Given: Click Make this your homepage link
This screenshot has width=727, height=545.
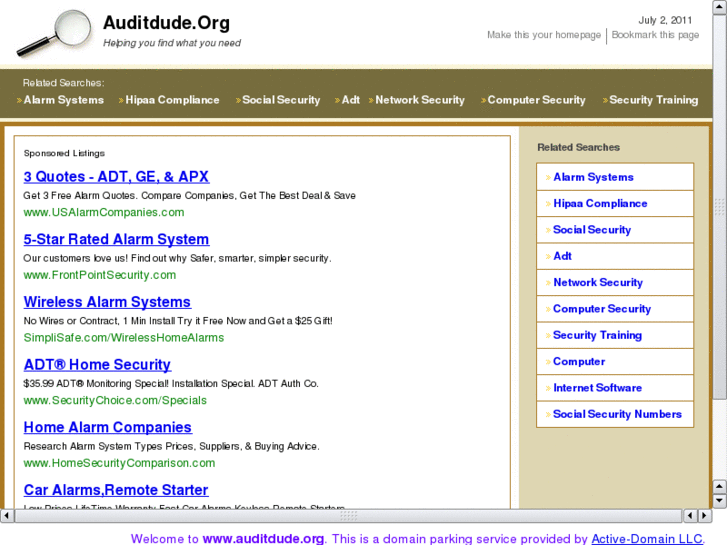Looking at the screenshot, I should click(x=543, y=35).
